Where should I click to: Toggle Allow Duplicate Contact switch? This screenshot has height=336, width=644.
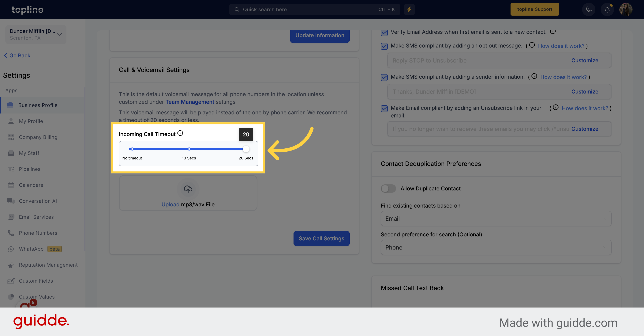point(388,188)
